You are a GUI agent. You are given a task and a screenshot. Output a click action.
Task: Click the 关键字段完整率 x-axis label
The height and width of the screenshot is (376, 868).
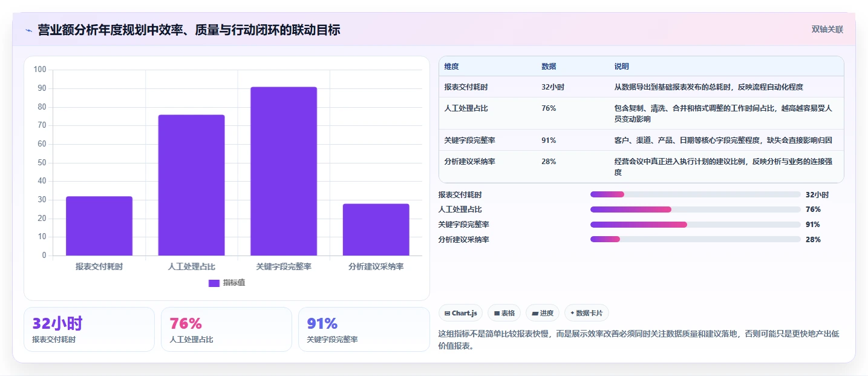click(x=284, y=266)
